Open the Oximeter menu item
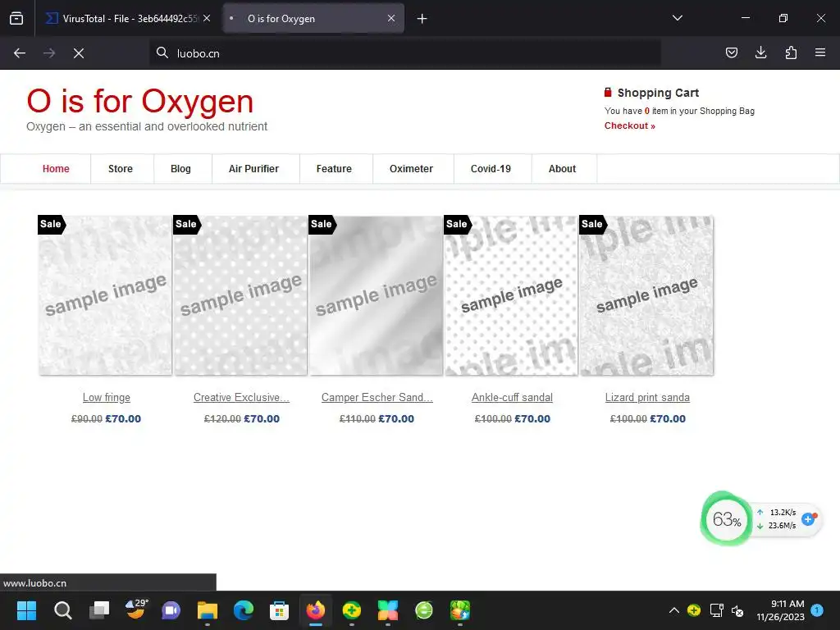The image size is (840, 630). point(412,169)
